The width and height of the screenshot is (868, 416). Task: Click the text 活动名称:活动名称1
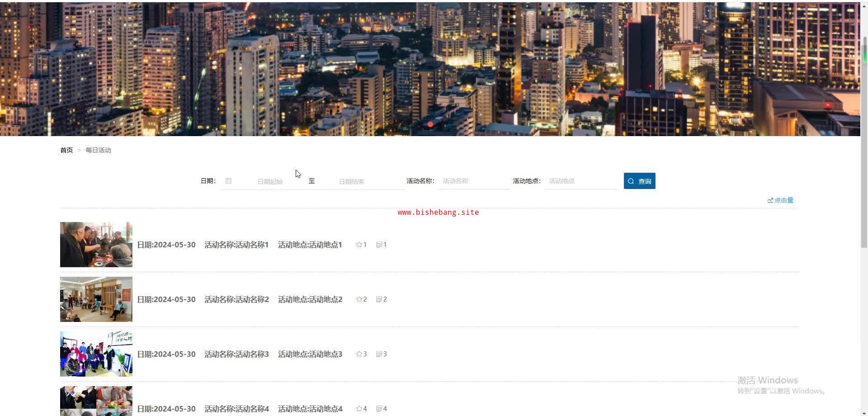pos(236,245)
